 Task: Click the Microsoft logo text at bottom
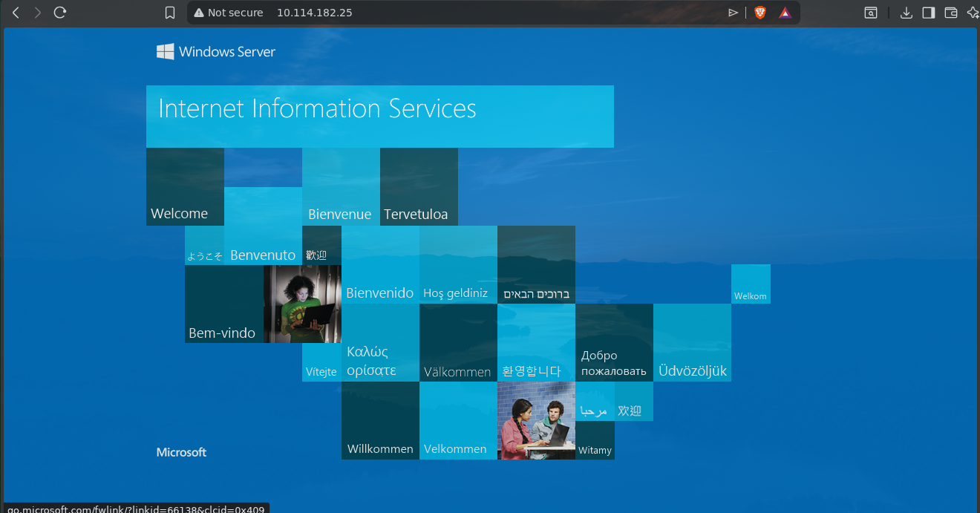point(181,452)
